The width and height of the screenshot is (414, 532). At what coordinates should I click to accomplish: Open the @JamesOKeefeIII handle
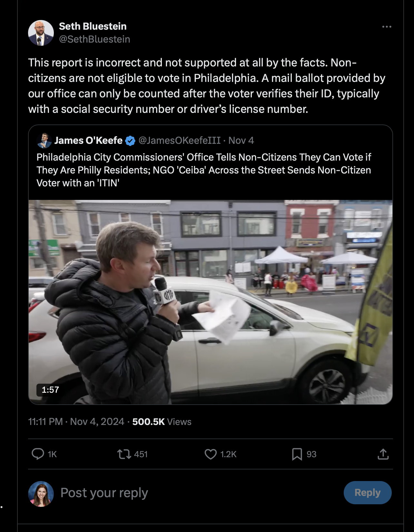[179, 141]
